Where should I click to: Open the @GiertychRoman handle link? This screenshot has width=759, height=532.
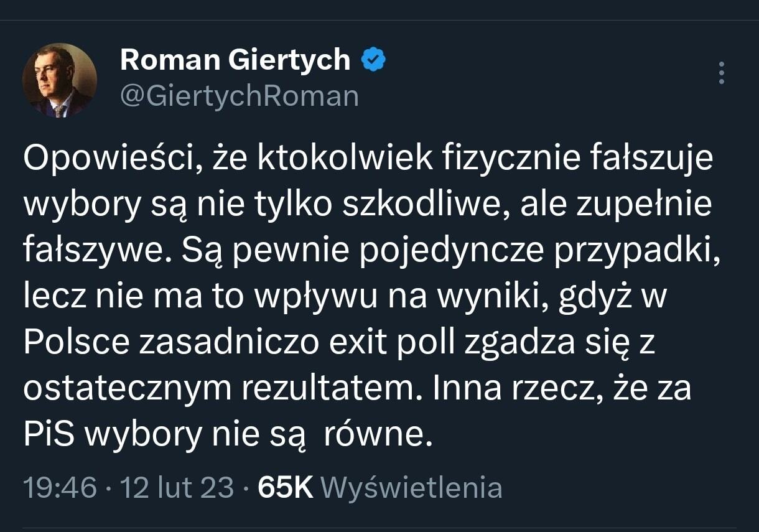tap(239, 96)
